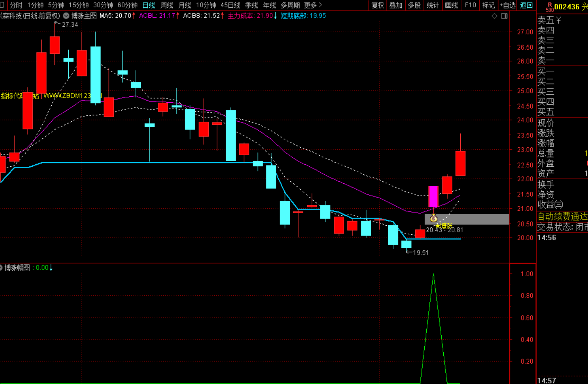588x384 pixels.
Task: Click the magenta candlestick with 博涨 signal
Action: tap(433, 196)
